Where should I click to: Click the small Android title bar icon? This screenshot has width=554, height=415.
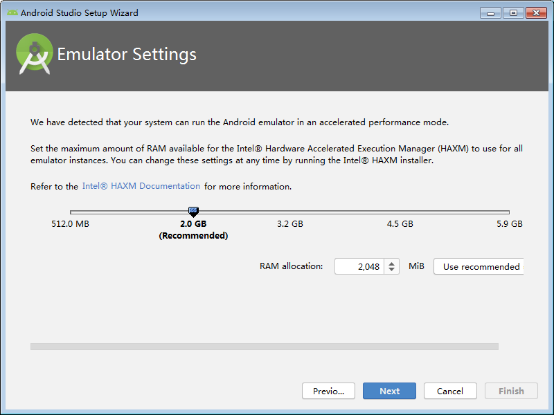[x=12, y=13]
